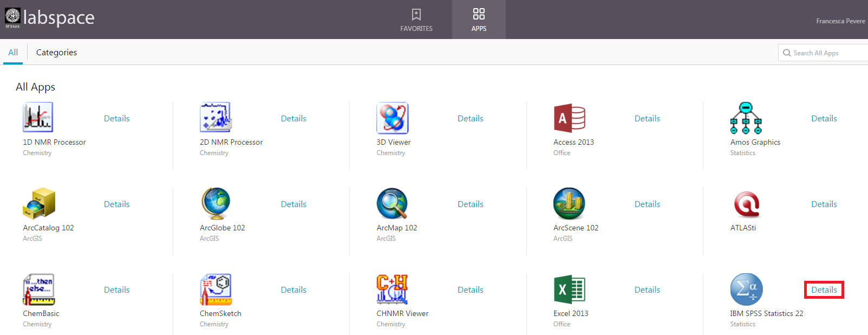Image resolution: width=868 pixels, height=335 pixels.
Task: Click the 'All Apps' section heading
Action: tap(36, 87)
